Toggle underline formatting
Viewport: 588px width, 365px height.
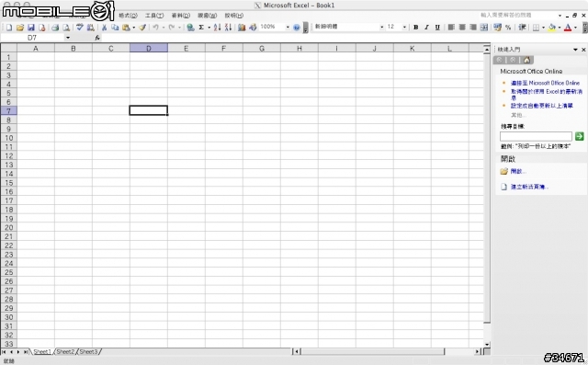click(437, 27)
